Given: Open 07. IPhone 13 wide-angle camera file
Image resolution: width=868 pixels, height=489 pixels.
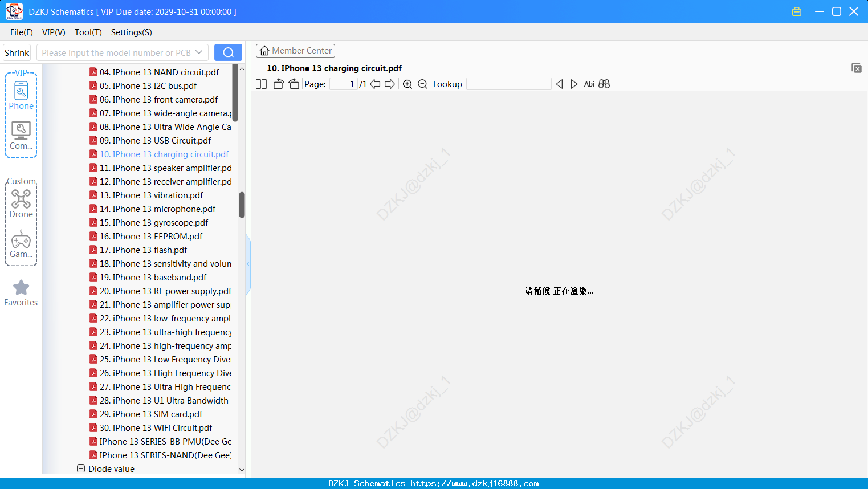Looking at the screenshot, I should 165,113.
